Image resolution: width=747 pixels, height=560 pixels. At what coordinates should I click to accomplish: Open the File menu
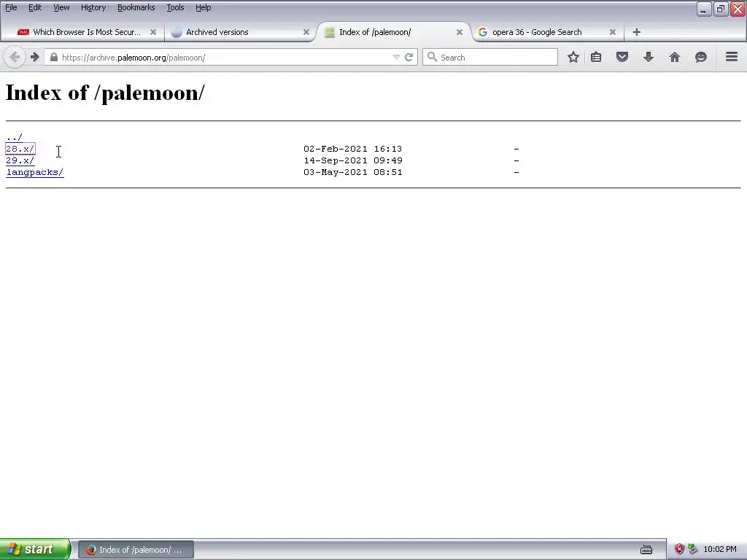tap(11, 7)
